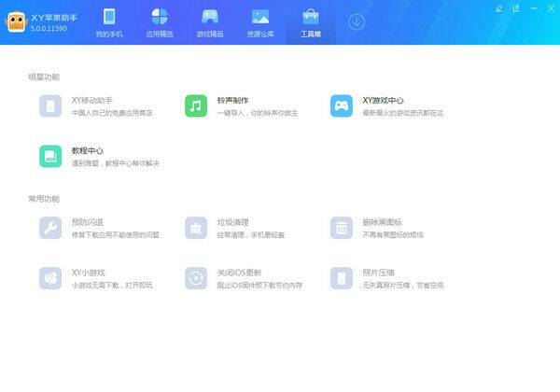Start the 垃圾清理 cleanup tool icon
Viewport: 560px width, 392px height.
pos(196,227)
